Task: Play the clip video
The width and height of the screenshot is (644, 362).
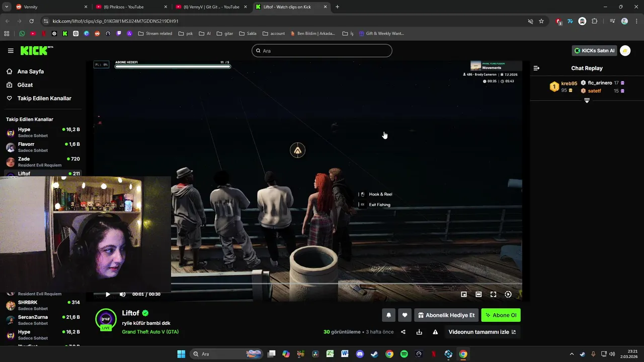Action: pyautogui.click(x=108, y=294)
